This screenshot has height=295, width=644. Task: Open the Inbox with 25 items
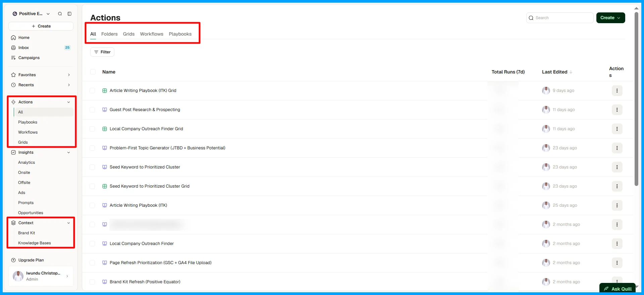(41, 48)
